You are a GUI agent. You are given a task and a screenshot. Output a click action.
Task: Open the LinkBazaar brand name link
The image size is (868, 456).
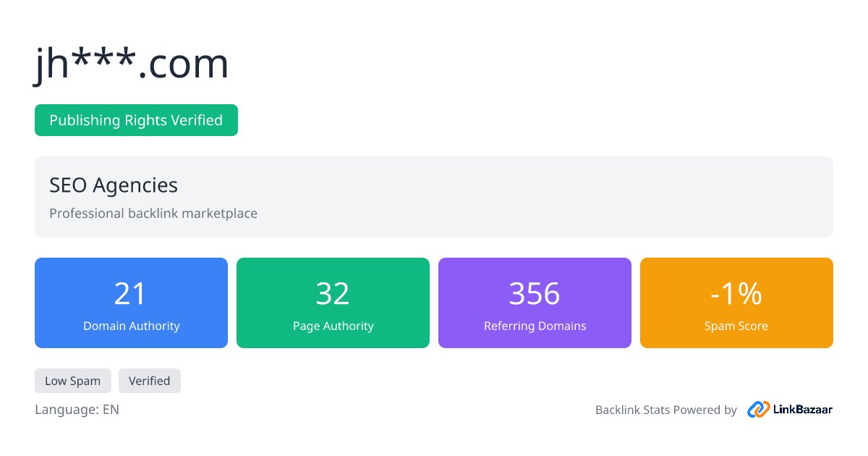pos(804,410)
